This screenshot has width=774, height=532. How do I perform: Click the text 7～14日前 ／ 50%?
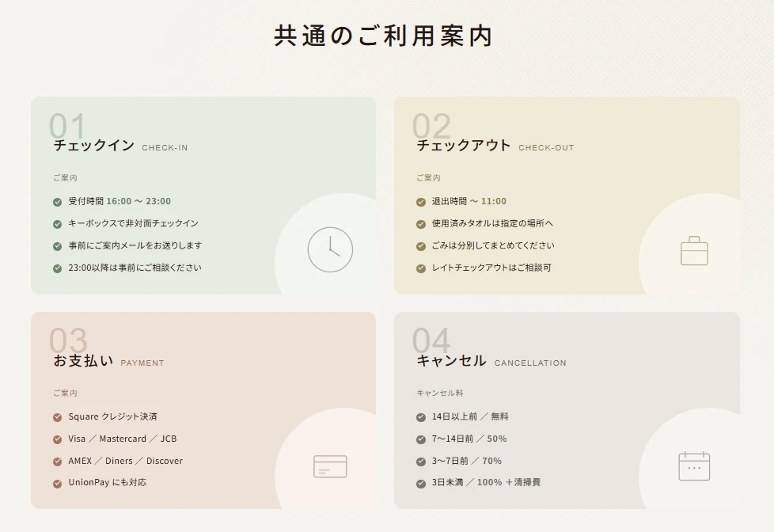(x=469, y=439)
